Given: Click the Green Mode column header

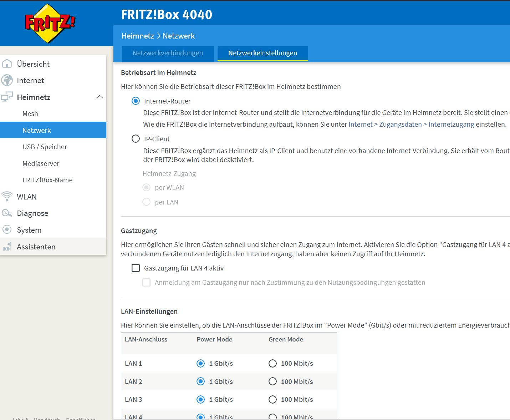Looking at the screenshot, I should pos(286,339).
